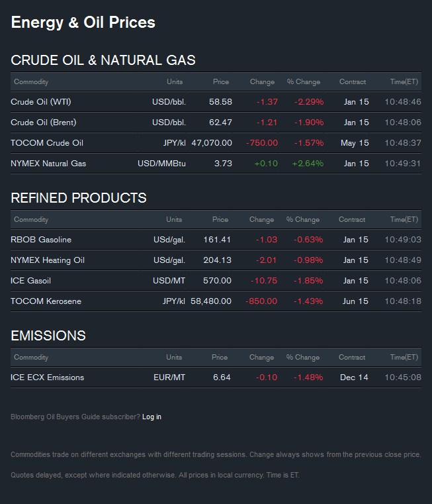Screen dimensions: 432x504
Task: Click ICE ECX Emissions commodity
Action: (47, 378)
